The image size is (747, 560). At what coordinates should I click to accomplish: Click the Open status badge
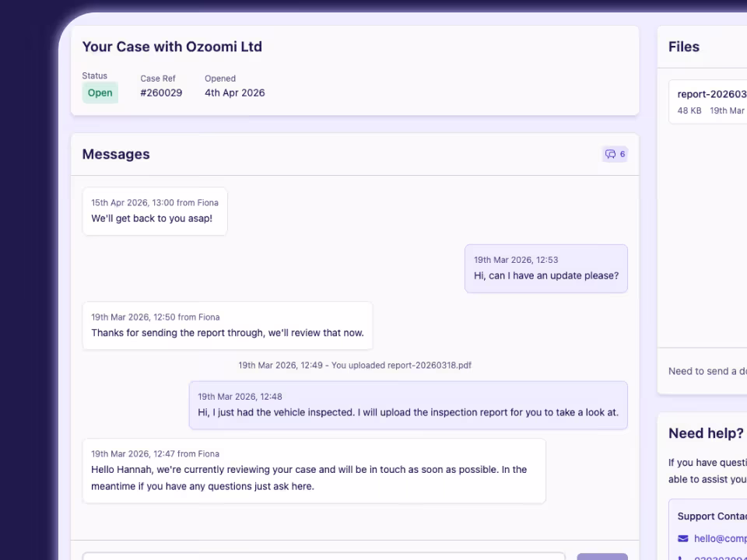click(x=100, y=93)
